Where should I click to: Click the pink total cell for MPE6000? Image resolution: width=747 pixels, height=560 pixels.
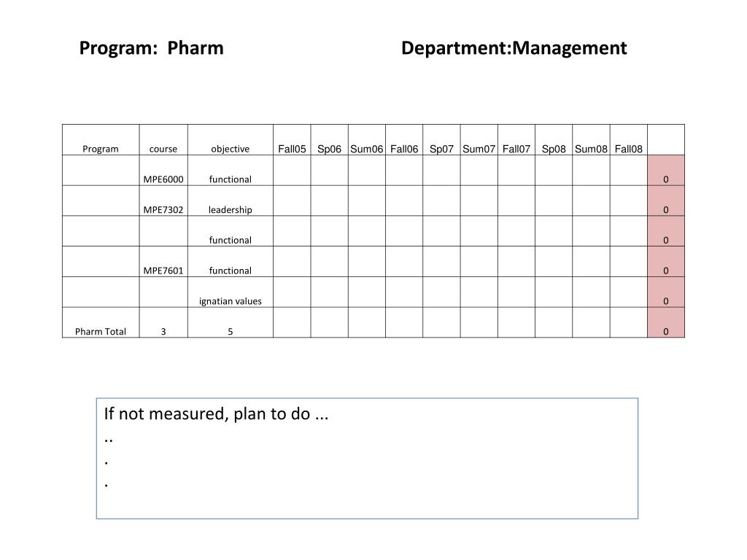click(666, 171)
